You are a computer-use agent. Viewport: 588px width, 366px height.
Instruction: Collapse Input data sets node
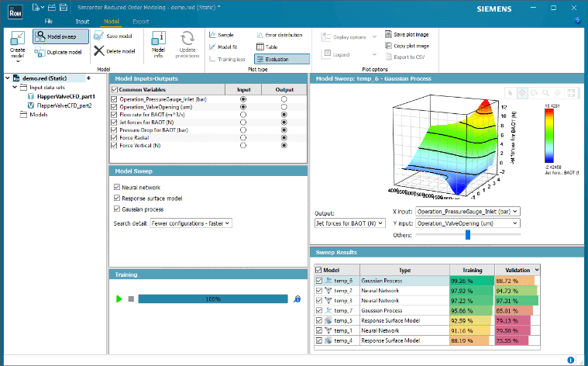tap(15, 87)
